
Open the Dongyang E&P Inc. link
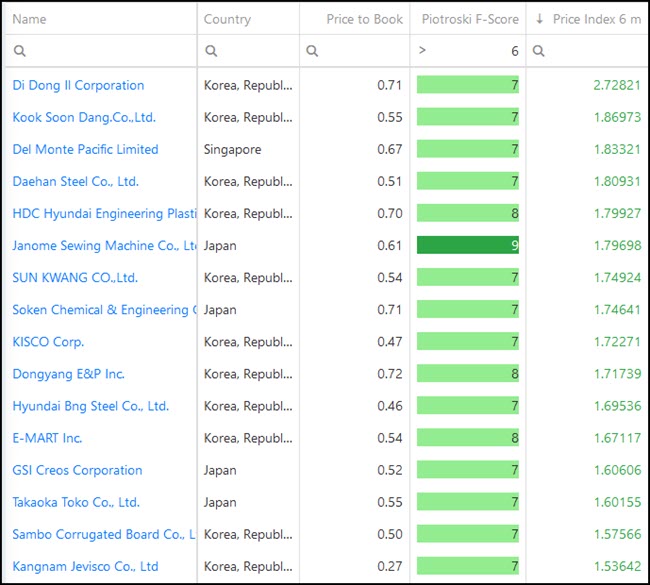(68, 374)
